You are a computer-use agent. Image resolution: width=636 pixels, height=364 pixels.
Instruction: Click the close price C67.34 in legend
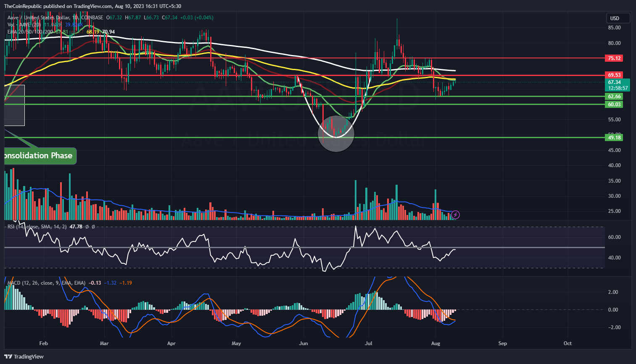click(169, 18)
